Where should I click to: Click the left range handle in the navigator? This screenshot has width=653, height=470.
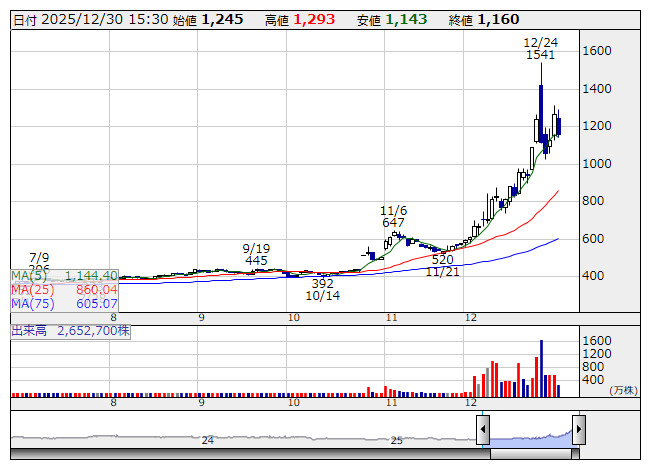[483, 431]
